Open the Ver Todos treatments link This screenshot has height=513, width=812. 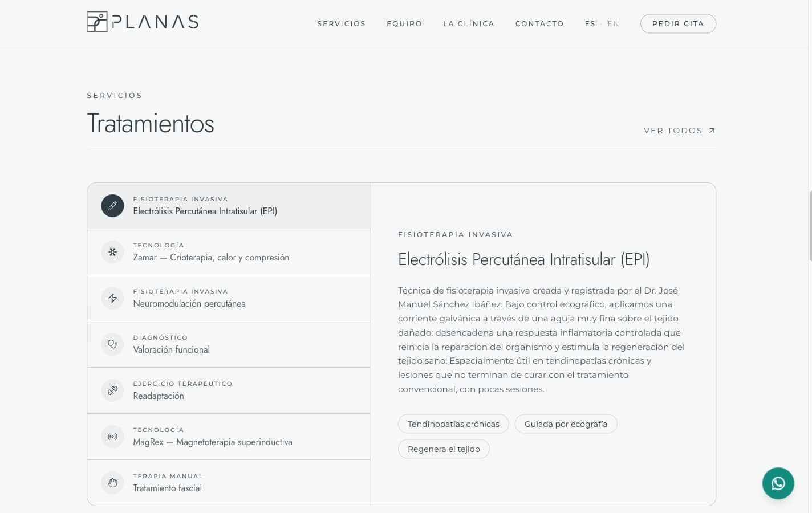pos(680,131)
